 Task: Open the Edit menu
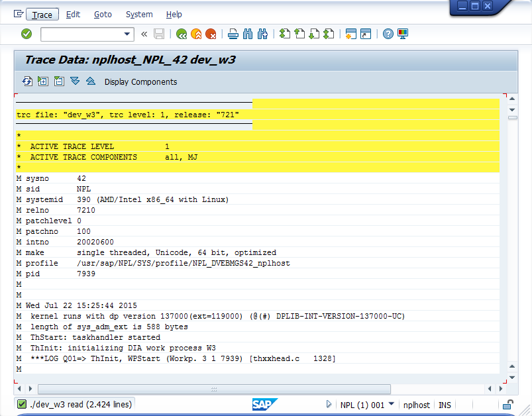tap(73, 15)
